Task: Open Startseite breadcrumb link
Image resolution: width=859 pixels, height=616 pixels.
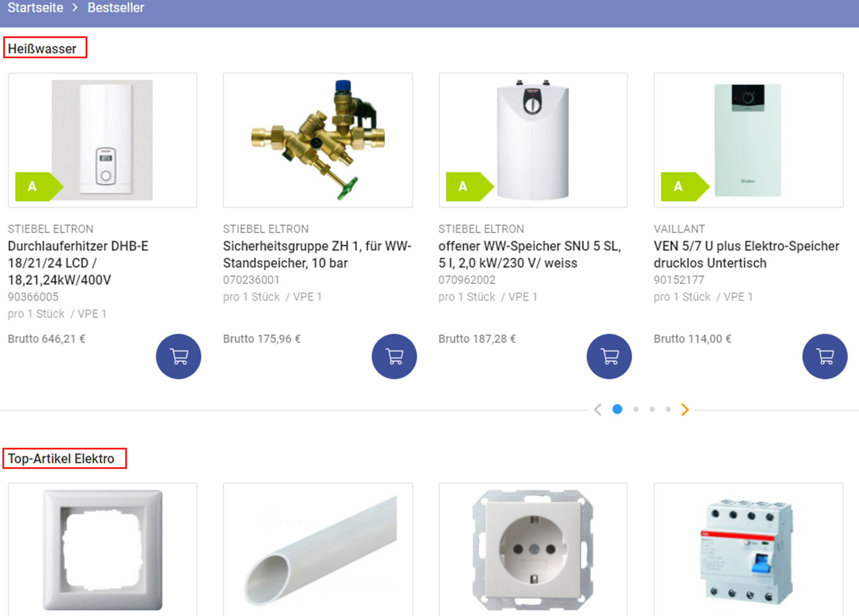Action: click(35, 8)
